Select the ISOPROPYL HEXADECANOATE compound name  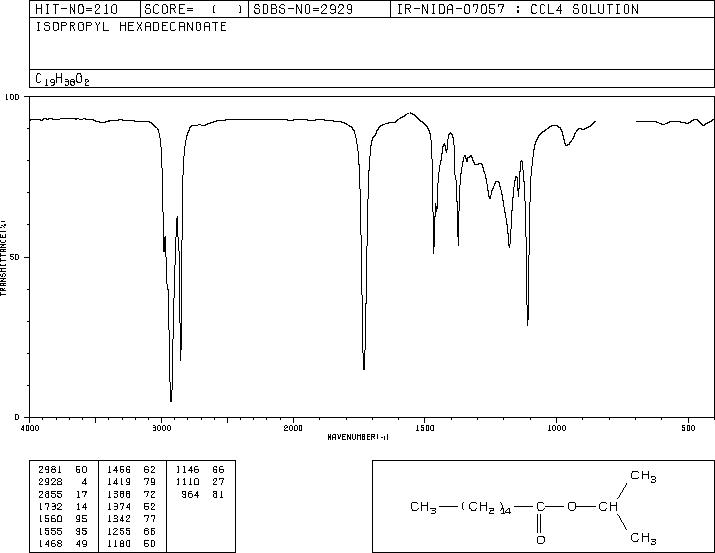point(131,27)
